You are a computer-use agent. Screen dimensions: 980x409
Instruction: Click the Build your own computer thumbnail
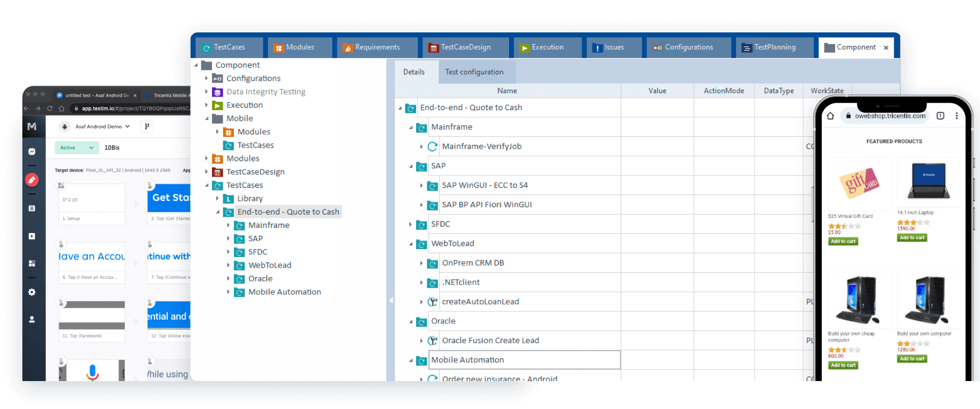tap(927, 301)
